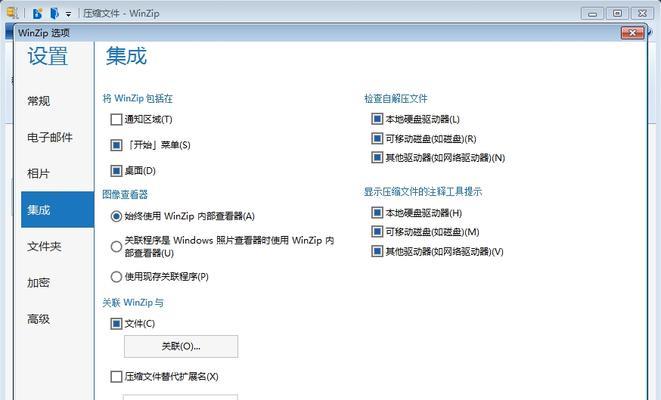Toggle 其他驱动器(如网络驱动器)(N) checkbox
This screenshot has height=400, width=661.
pos(377,158)
